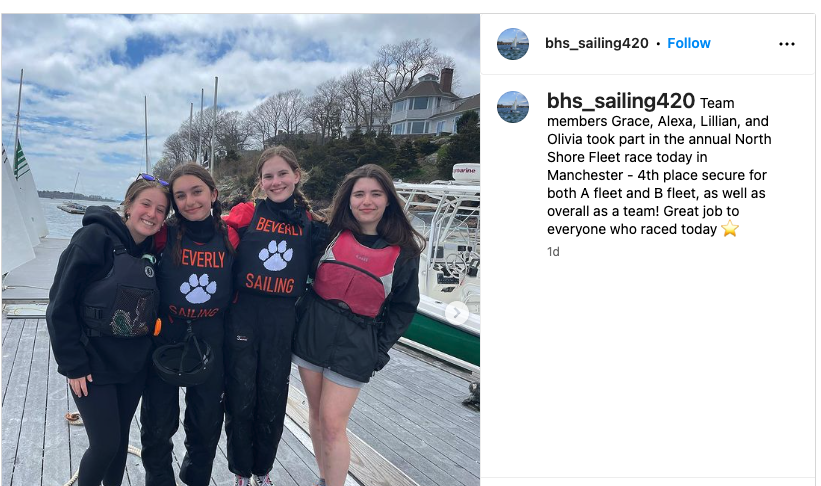Click the SAILING text on center vest
The width and height of the screenshot is (821, 486).
click(270, 283)
